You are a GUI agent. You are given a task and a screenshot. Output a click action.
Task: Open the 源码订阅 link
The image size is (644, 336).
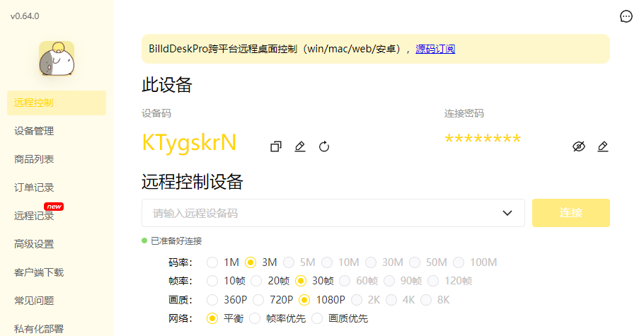pyautogui.click(x=435, y=49)
